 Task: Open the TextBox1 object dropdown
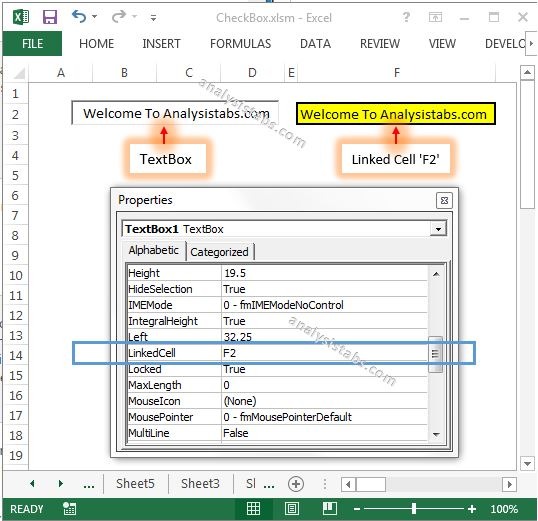[438, 229]
